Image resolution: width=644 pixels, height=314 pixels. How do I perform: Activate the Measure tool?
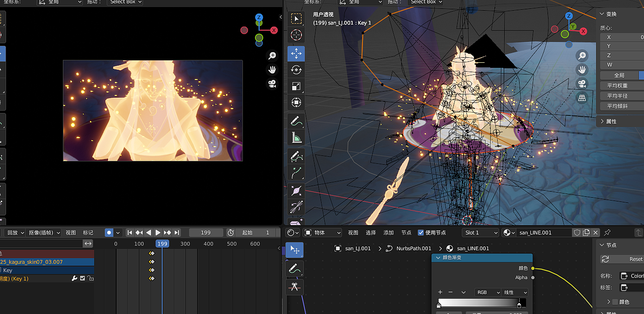coord(296,137)
